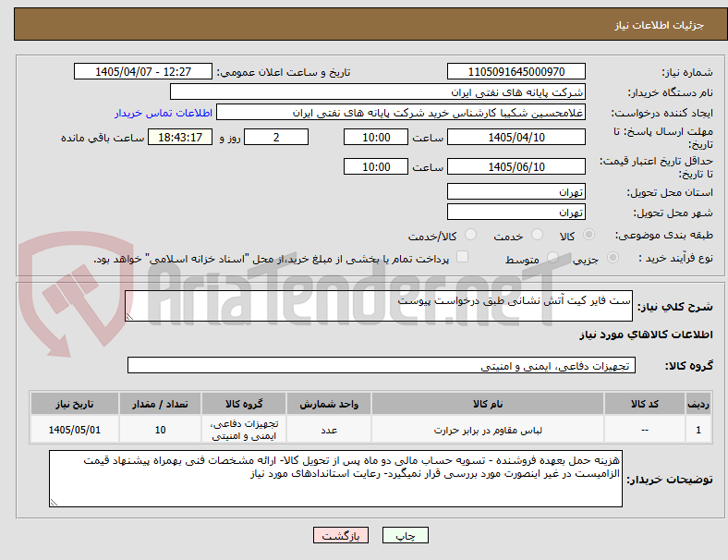Screen dimensions: 728x560
Task: Click the item name لباس مقاوم در برابر حرارت
Action: tap(488, 430)
